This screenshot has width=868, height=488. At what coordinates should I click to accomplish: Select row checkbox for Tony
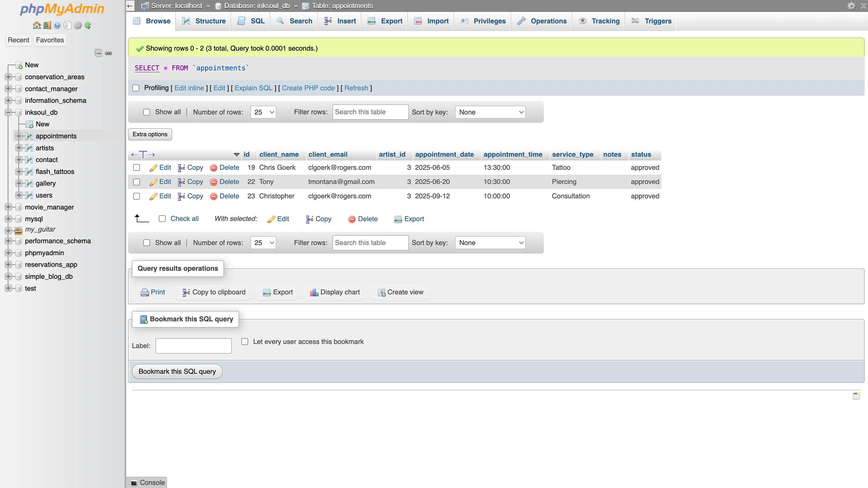[137, 182]
